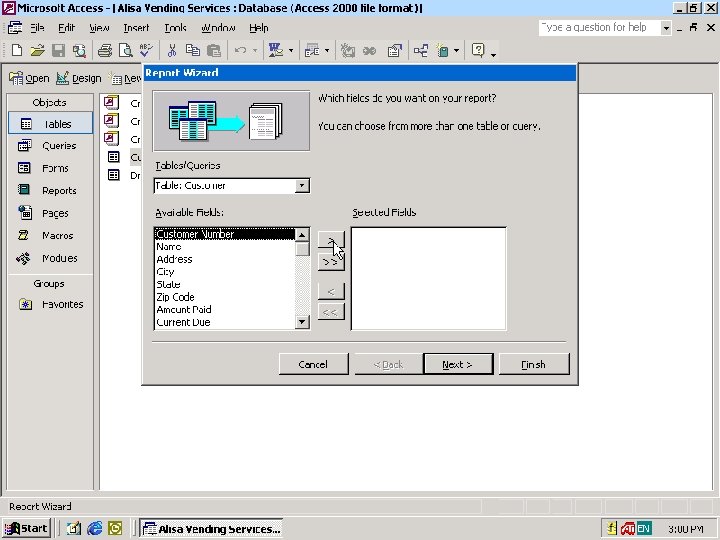Viewport: 720px width, 540px height.
Task: Click the Print Preview toolbar icon
Action: 125,50
